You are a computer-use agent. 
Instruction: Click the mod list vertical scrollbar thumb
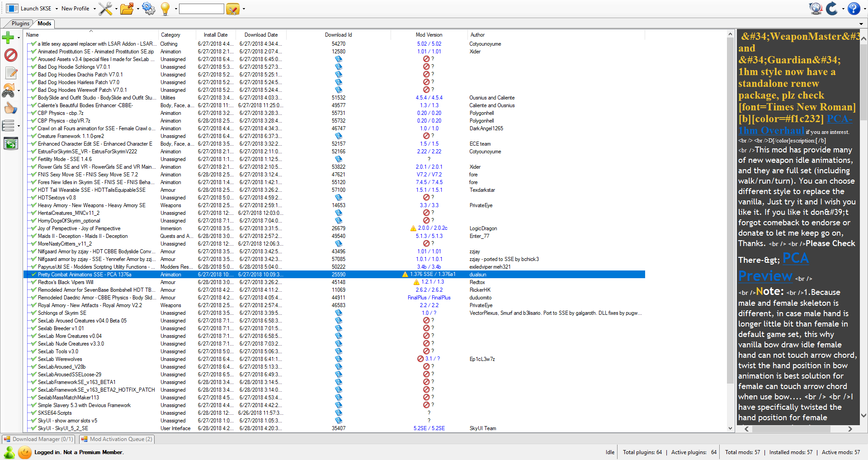730,210
